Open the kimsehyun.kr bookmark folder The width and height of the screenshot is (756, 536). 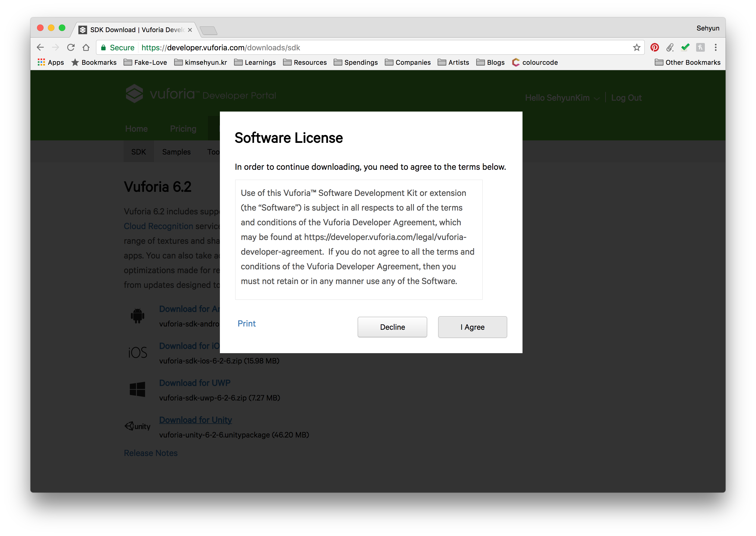coord(201,62)
